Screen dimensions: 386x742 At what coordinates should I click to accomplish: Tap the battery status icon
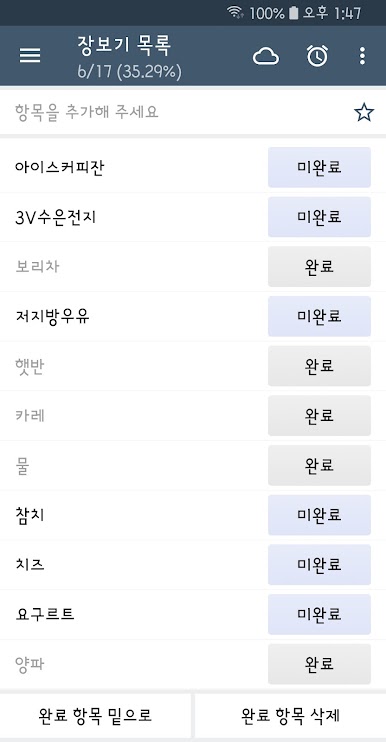coord(293,13)
